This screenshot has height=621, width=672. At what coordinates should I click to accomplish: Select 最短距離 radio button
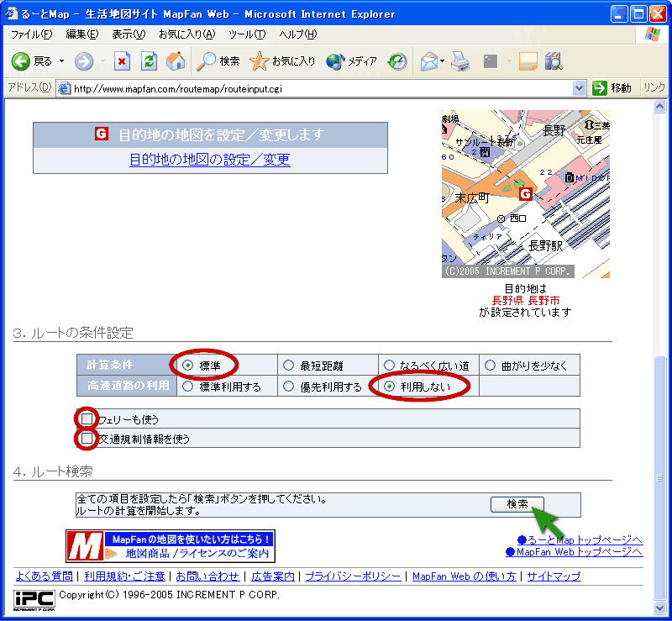pos(288,366)
